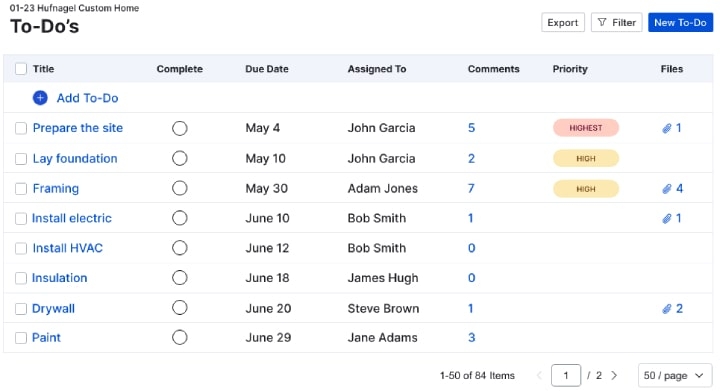Select the Drywall row checkbox
Viewport: 720px width, 391px height.
[x=21, y=309]
